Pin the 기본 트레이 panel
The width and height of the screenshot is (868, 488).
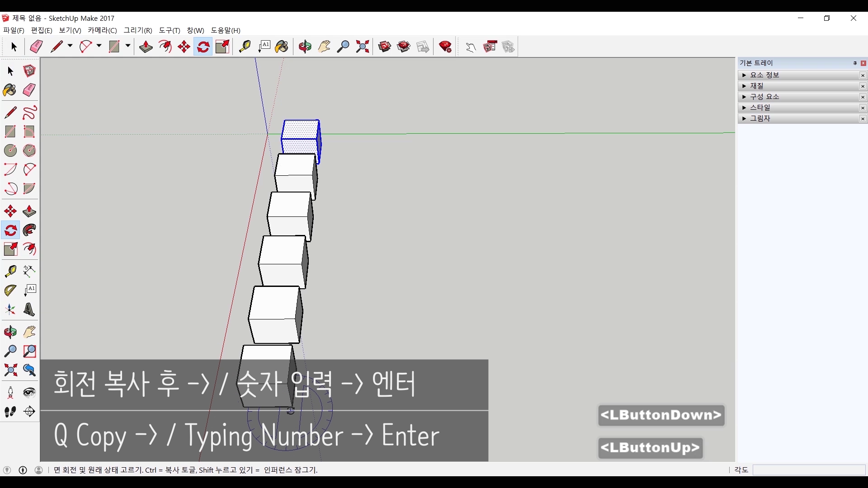pyautogui.click(x=855, y=63)
